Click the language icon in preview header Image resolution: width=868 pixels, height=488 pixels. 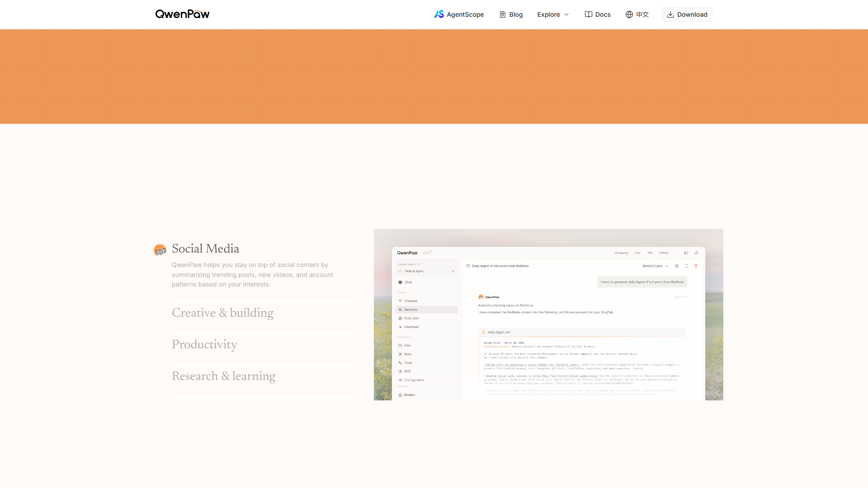686,253
